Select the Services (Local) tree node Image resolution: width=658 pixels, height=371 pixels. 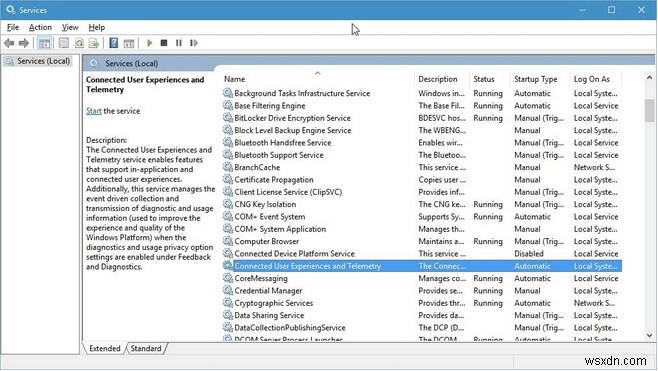(38, 61)
